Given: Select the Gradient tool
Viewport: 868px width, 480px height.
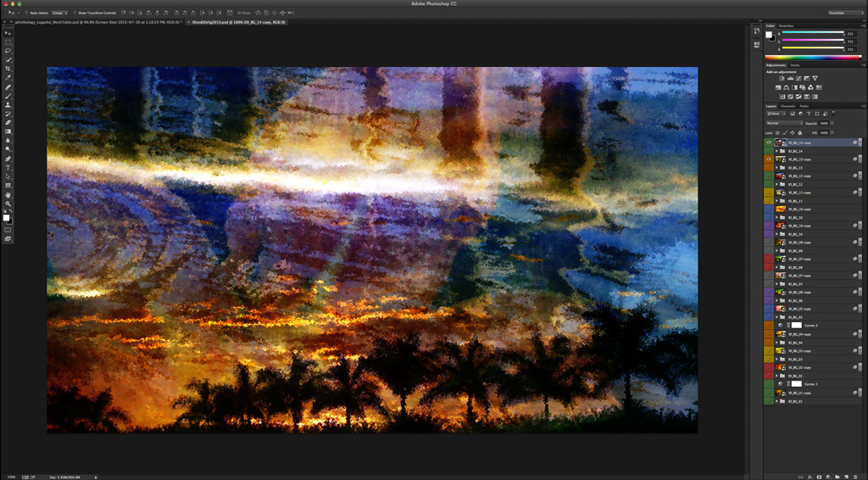Looking at the screenshot, I should 8,131.
